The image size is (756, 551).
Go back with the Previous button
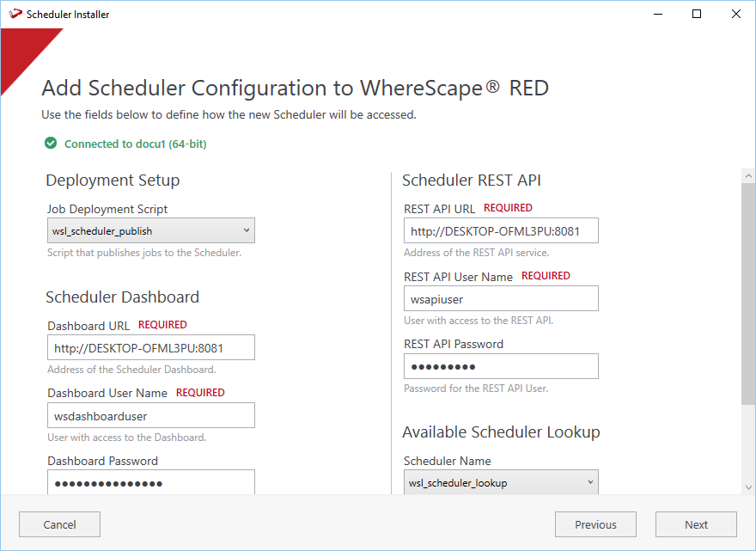click(595, 524)
